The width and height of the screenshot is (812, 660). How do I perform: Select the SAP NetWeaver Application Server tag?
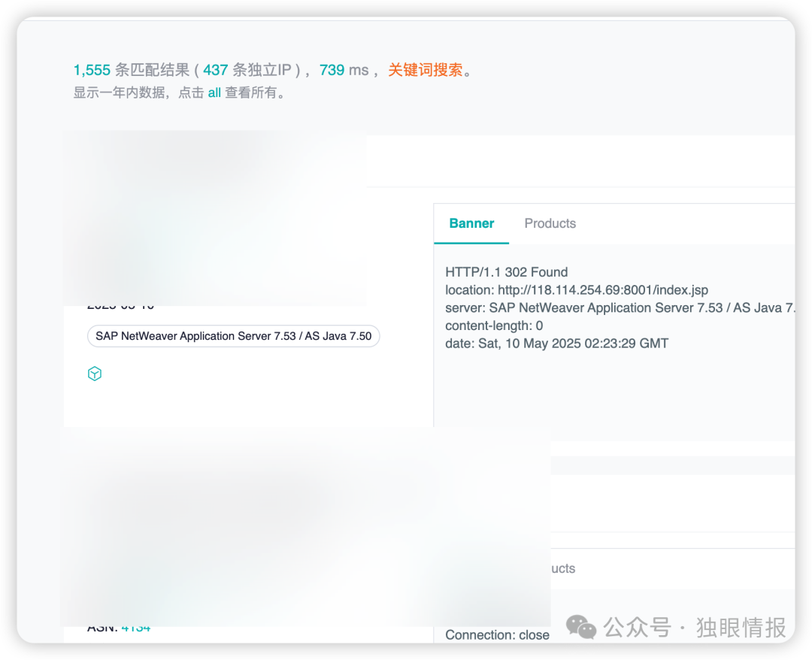[234, 336]
